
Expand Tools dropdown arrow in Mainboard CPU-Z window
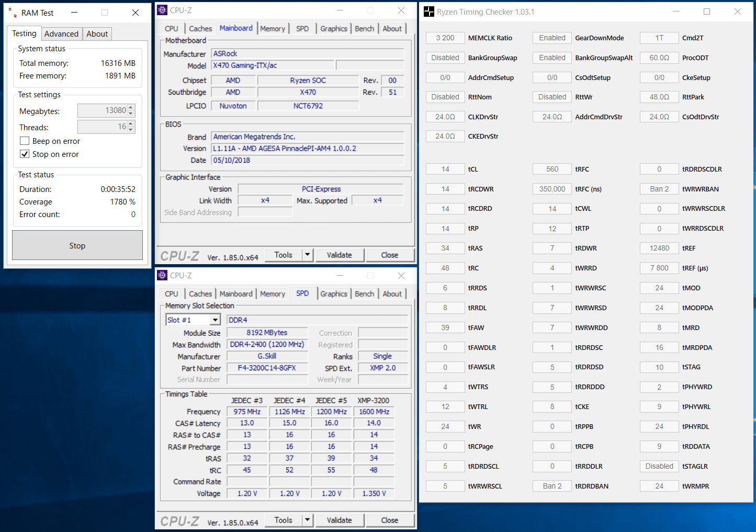tap(308, 255)
